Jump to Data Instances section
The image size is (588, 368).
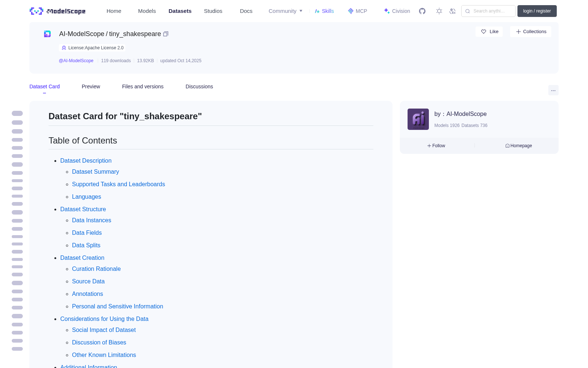point(92,220)
